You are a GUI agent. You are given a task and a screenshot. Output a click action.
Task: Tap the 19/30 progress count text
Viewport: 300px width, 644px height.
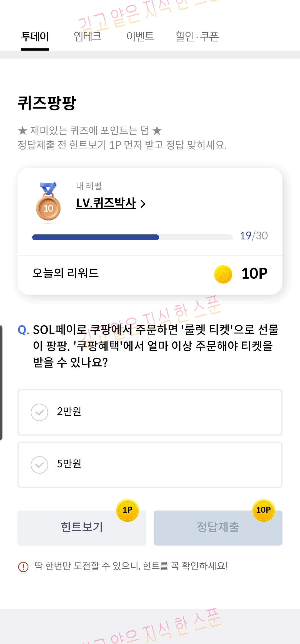point(254,236)
